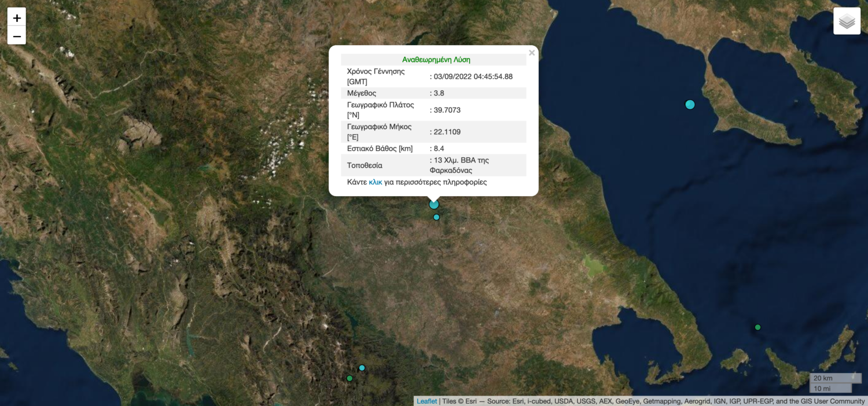Click the green marker in the southeast sea
The image size is (868, 406).
(757, 327)
